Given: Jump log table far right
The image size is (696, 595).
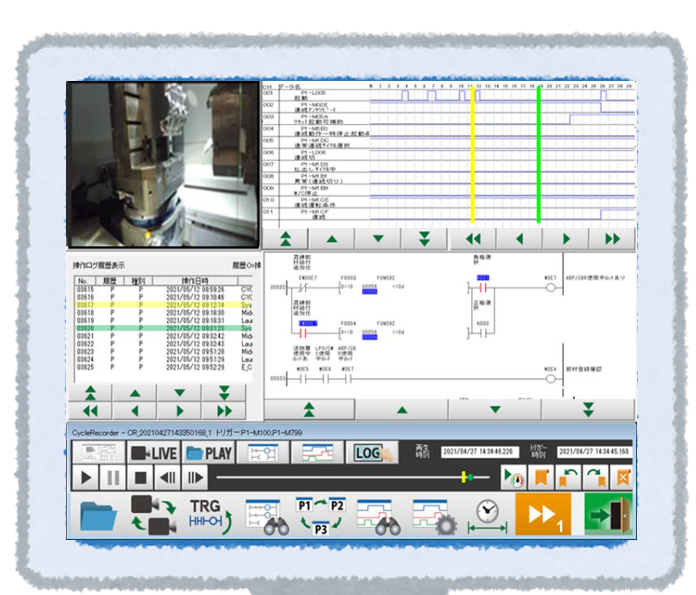Looking at the screenshot, I should coord(224,411).
